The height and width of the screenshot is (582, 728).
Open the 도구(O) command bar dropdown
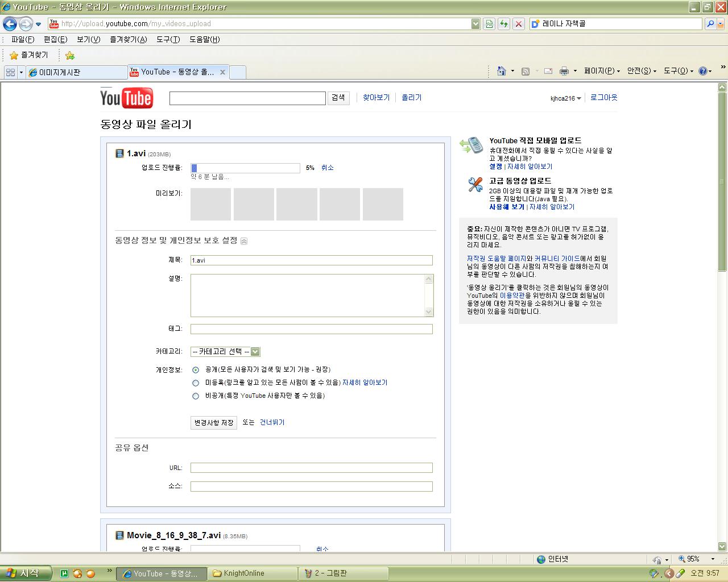click(x=679, y=71)
